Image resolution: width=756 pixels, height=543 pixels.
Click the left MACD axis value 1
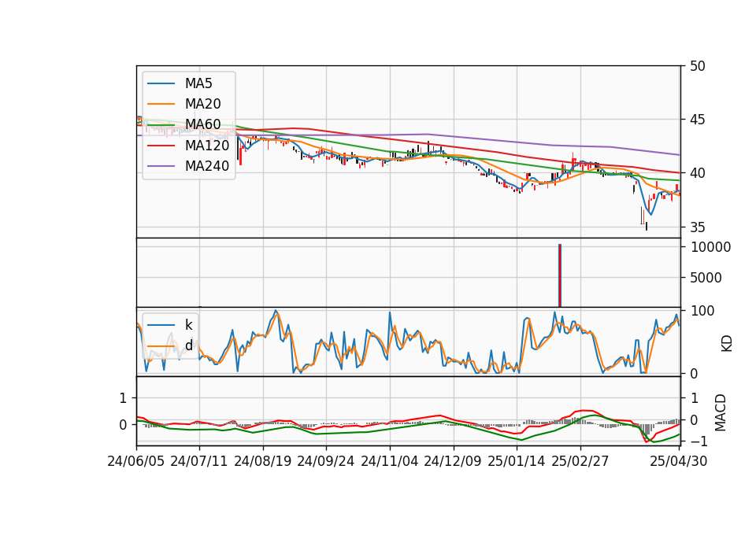pyautogui.click(x=123, y=398)
